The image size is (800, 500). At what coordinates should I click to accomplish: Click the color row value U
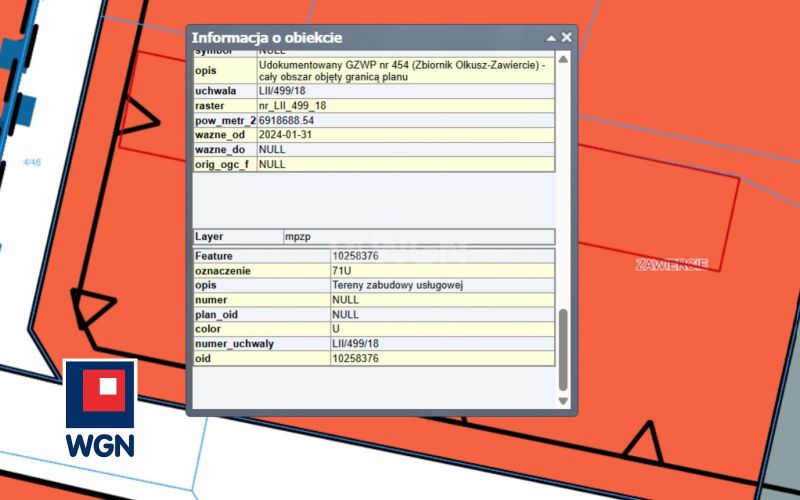click(336, 329)
